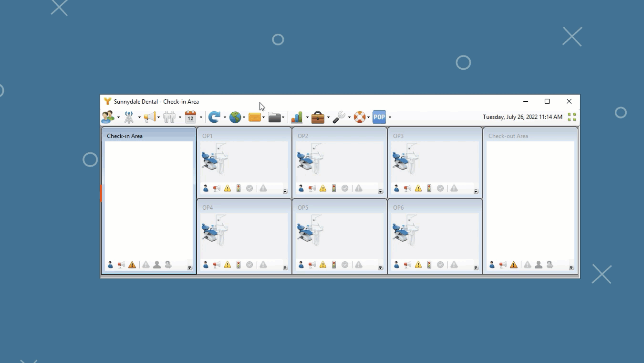
Task: Click the gray checkmark icon in OP5 panel
Action: 345,265
